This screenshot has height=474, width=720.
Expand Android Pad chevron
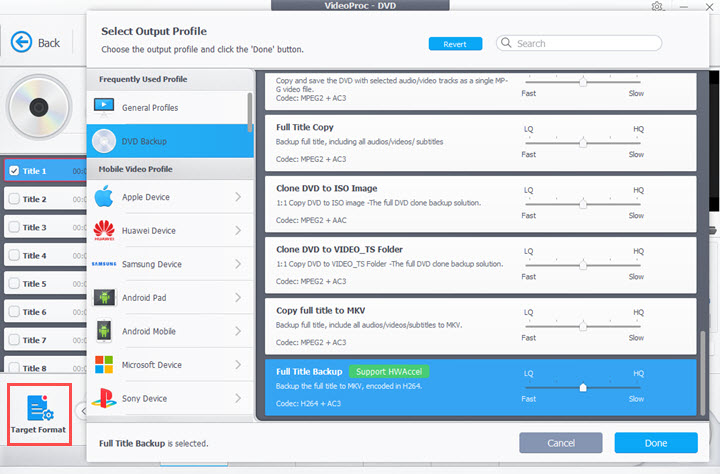coord(238,297)
